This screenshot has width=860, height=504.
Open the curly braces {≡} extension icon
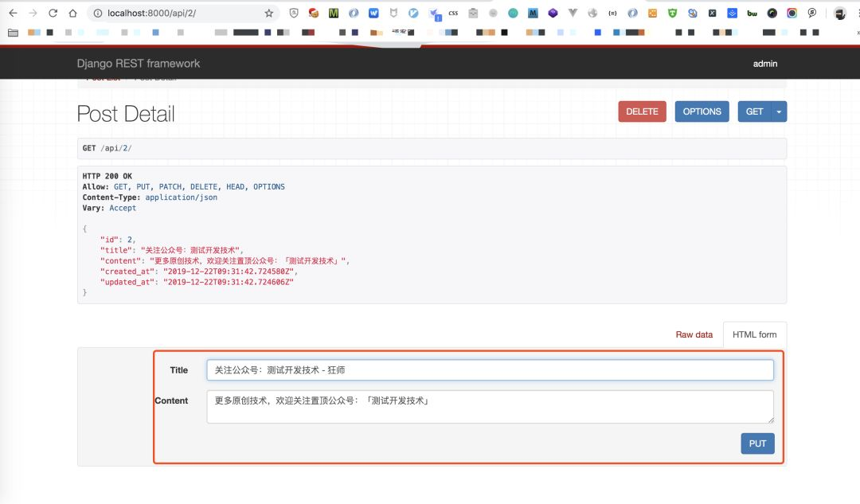pyautogui.click(x=612, y=14)
